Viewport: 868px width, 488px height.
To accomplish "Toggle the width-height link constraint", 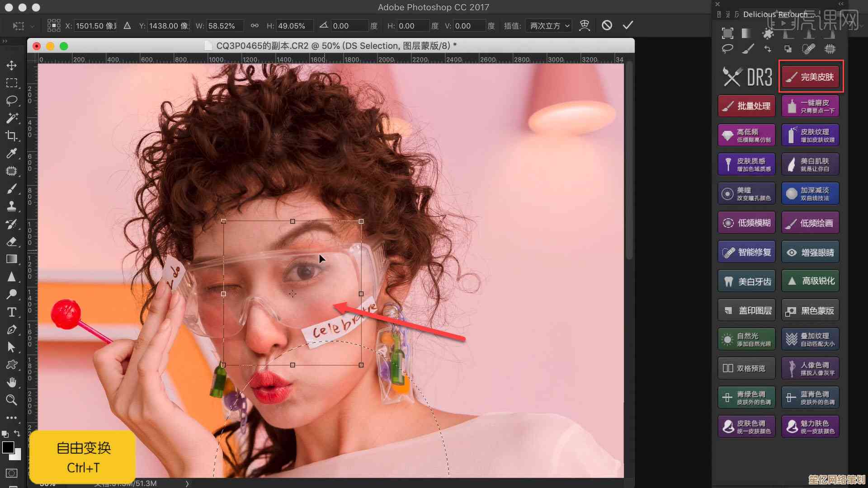I will click(x=255, y=26).
